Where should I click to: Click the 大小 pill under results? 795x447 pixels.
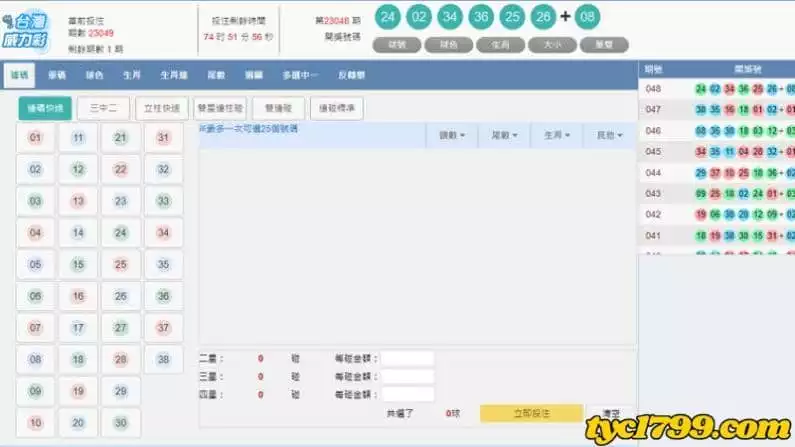tap(552, 45)
